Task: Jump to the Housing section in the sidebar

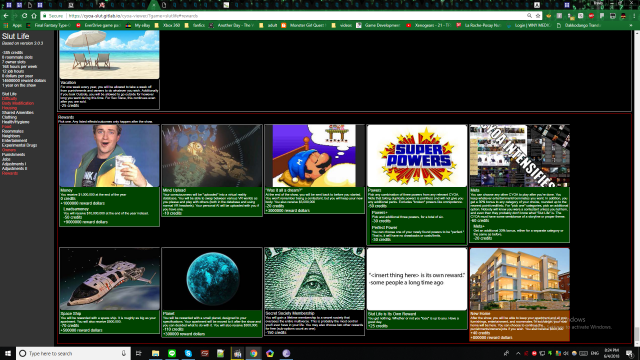Action: point(9,108)
